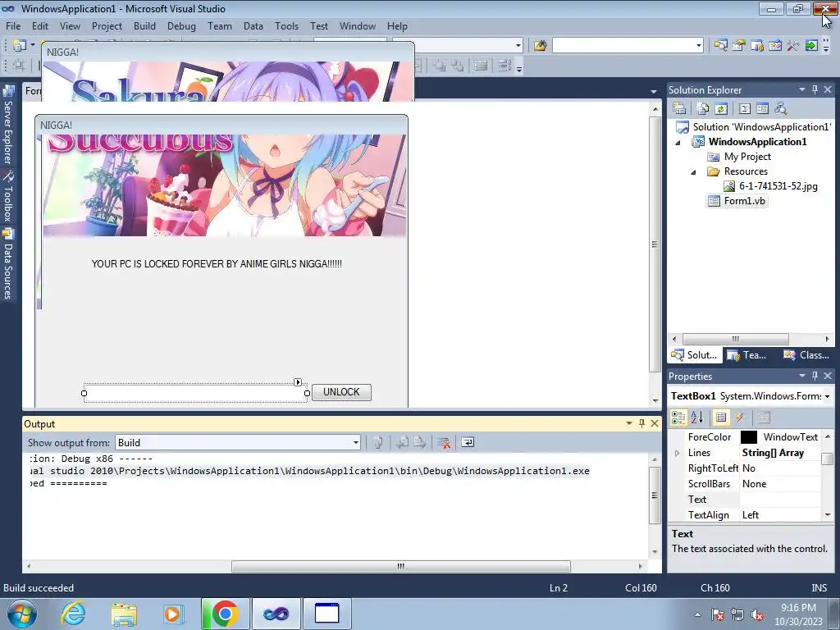Open the Window menu
The width and height of the screenshot is (840, 630).
pos(358,25)
